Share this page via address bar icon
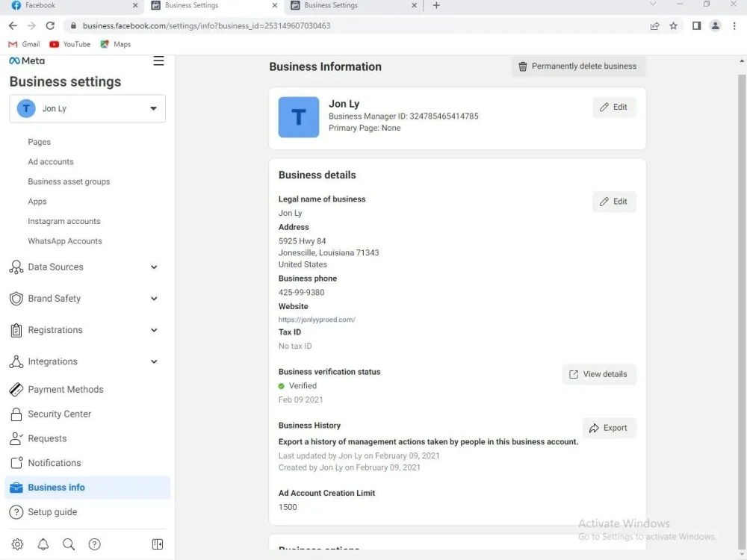Screen dimensions: 747x560 [x=654, y=25]
